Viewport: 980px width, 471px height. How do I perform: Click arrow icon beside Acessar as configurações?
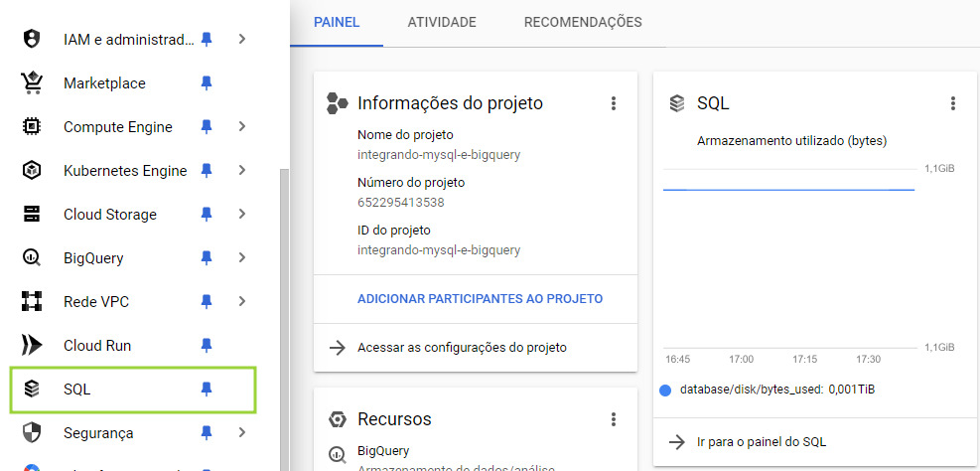coord(338,347)
